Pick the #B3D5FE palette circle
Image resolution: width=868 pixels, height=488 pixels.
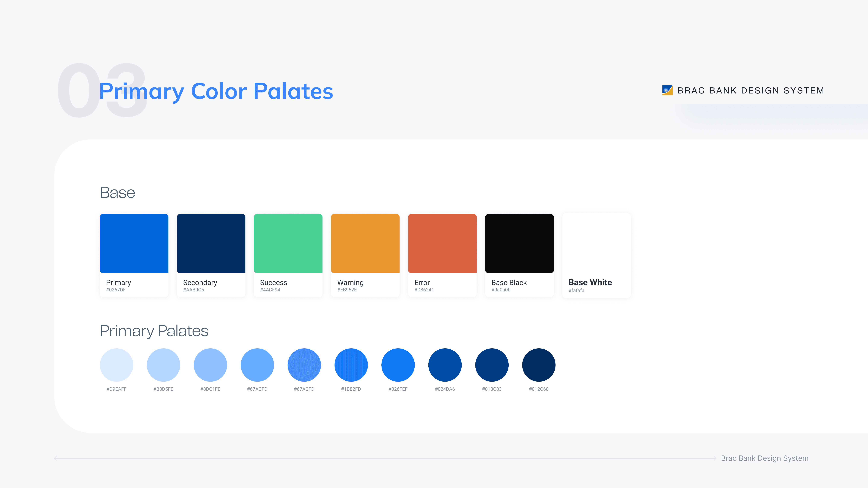click(x=163, y=365)
